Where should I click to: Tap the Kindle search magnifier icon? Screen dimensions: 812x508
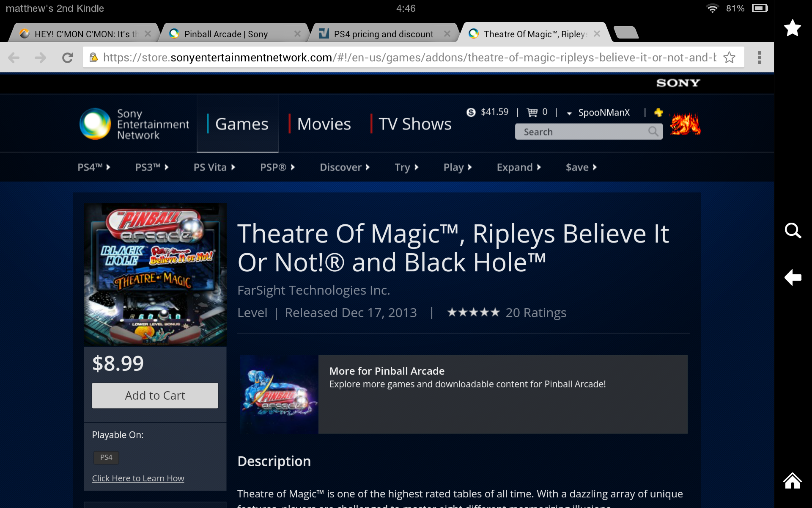792,231
